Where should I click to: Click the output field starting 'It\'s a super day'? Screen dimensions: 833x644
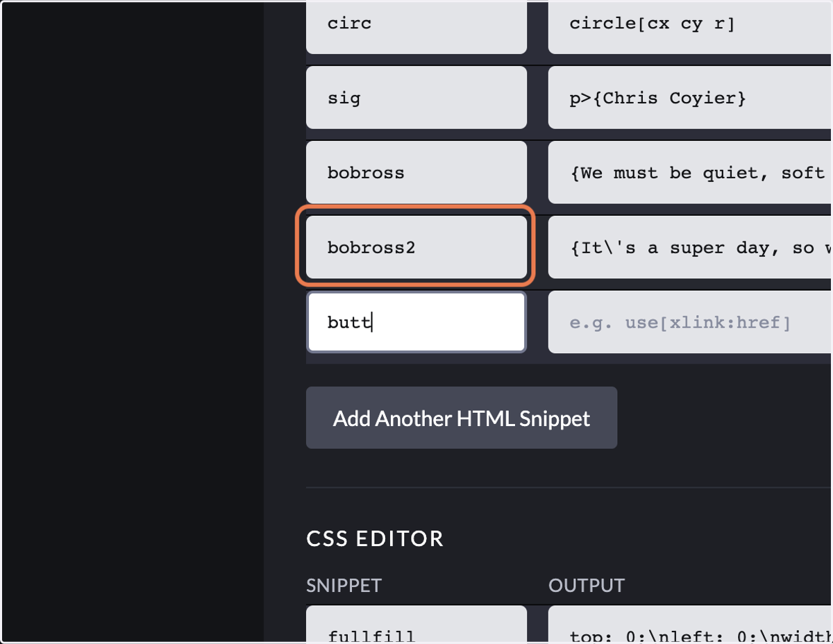[691, 247]
